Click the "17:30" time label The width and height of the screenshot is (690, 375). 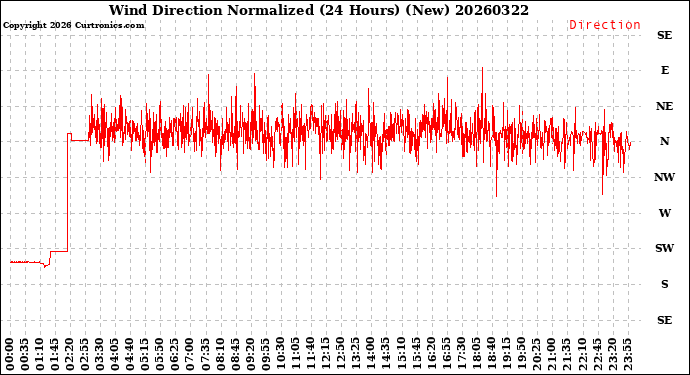[462, 354]
